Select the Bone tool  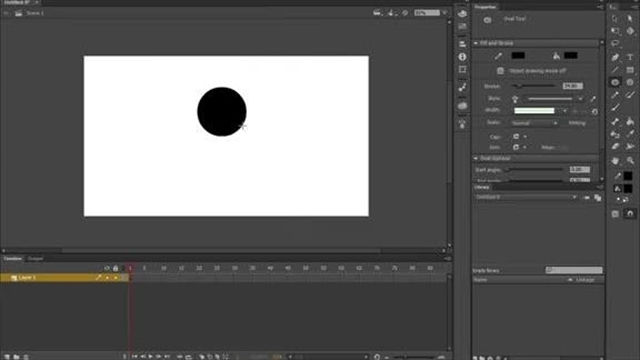pos(615,121)
